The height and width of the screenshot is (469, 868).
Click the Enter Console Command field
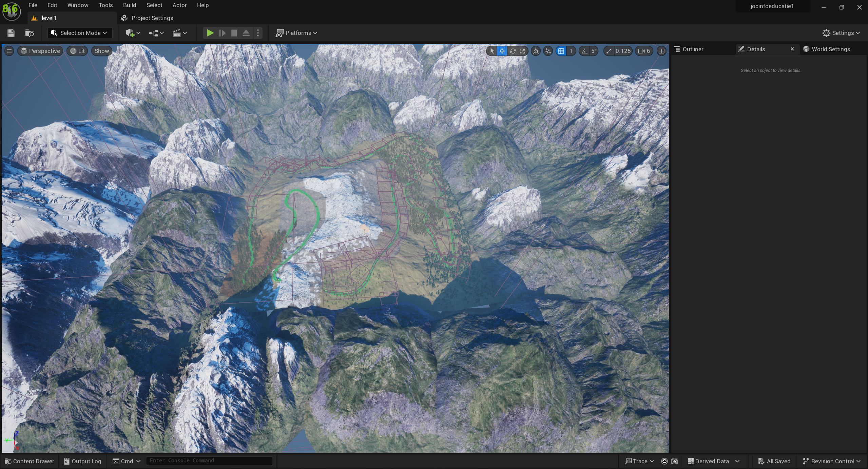point(209,461)
